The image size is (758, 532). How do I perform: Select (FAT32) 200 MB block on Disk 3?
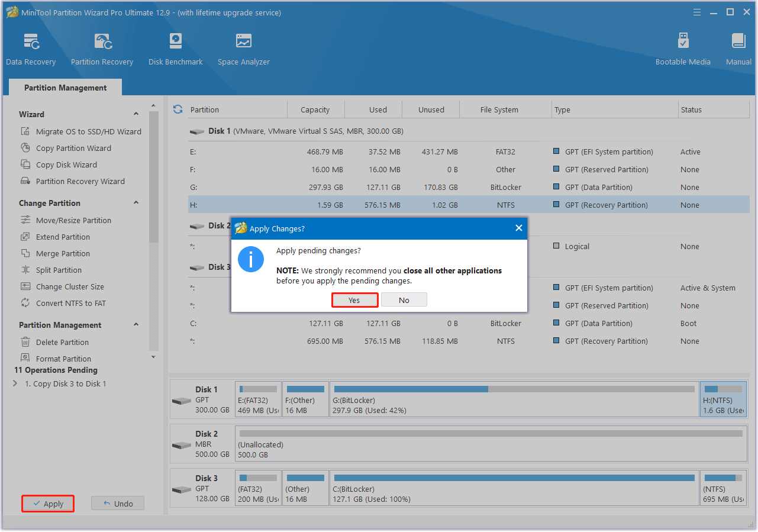pyautogui.click(x=258, y=488)
